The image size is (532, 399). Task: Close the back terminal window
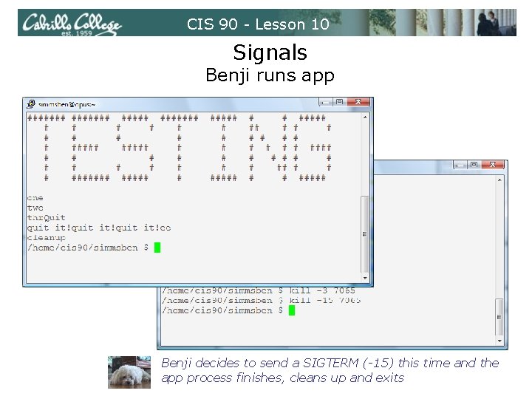[492, 165]
